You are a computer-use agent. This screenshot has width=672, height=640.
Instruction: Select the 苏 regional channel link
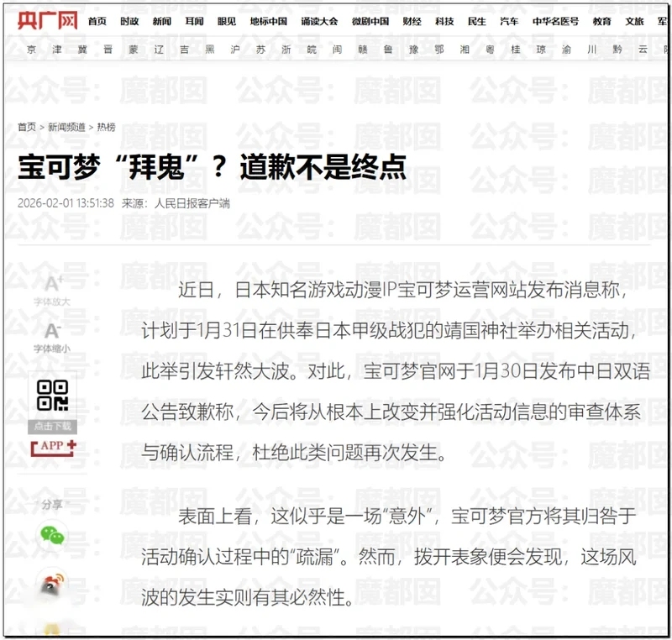click(260, 50)
